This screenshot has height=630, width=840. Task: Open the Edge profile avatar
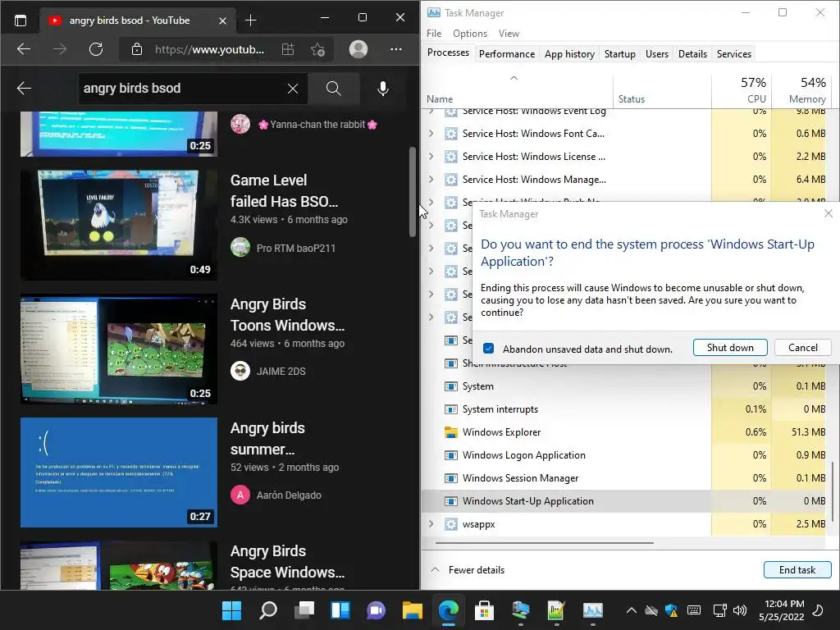click(x=358, y=49)
